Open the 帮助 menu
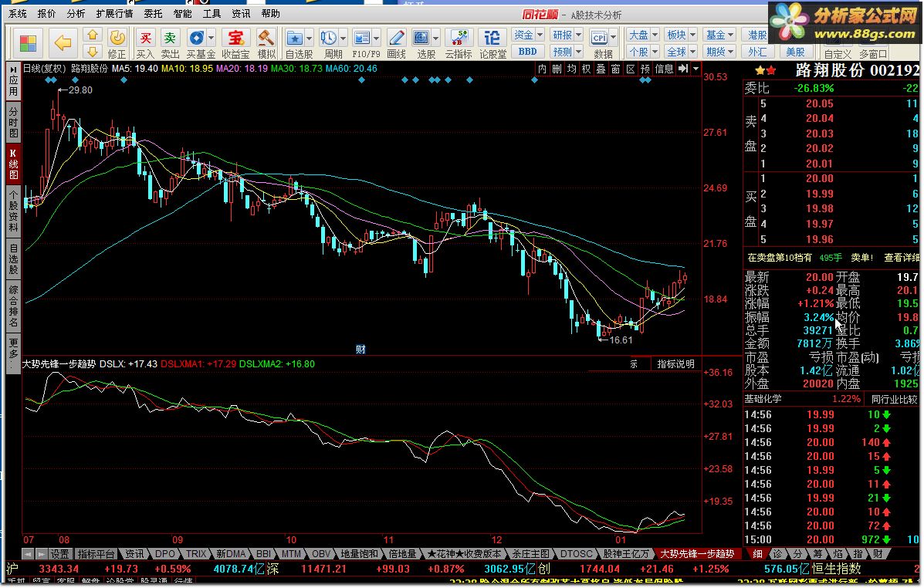924x588 pixels. pos(270,14)
